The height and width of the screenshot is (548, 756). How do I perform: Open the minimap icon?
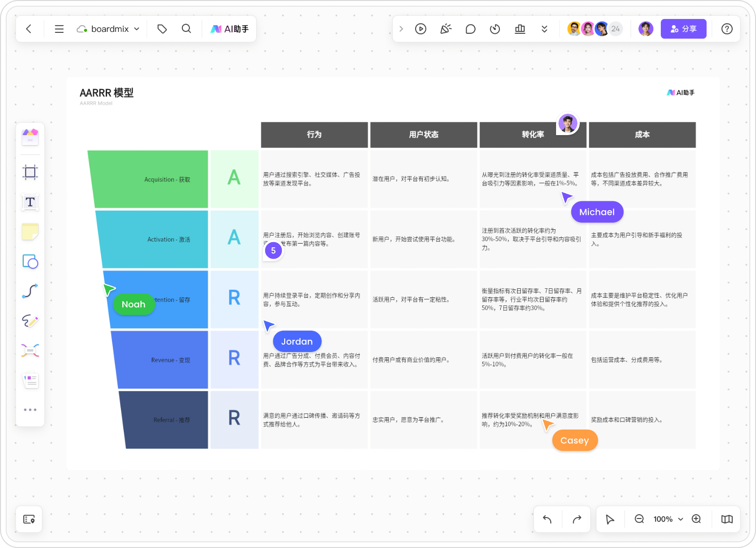tap(727, 519)
